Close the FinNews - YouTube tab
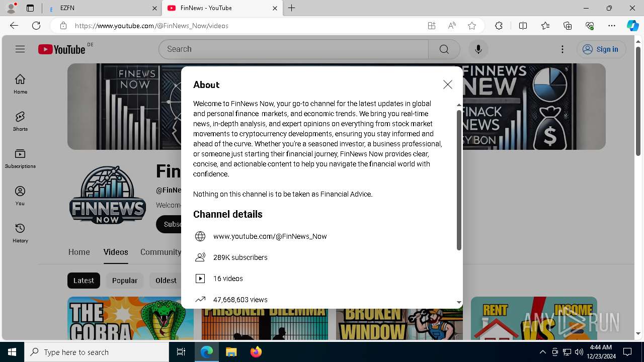 coord(275,8)
